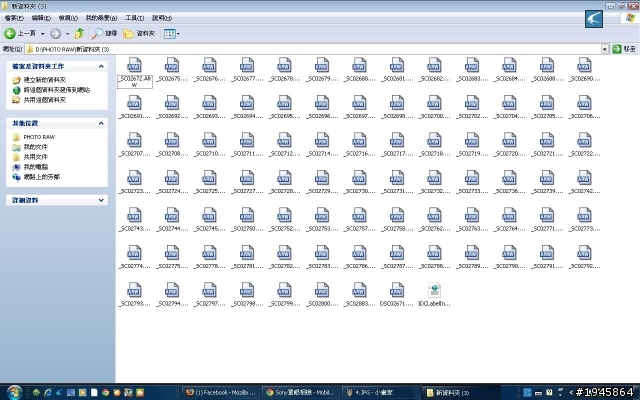Select the _SC02706 ARW file icon

click(584, 103)
